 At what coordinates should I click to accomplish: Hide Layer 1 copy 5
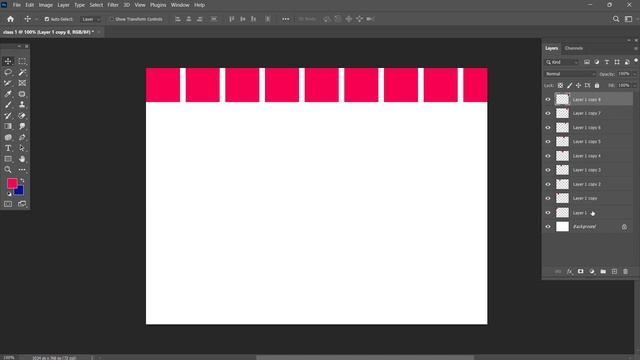548,142
